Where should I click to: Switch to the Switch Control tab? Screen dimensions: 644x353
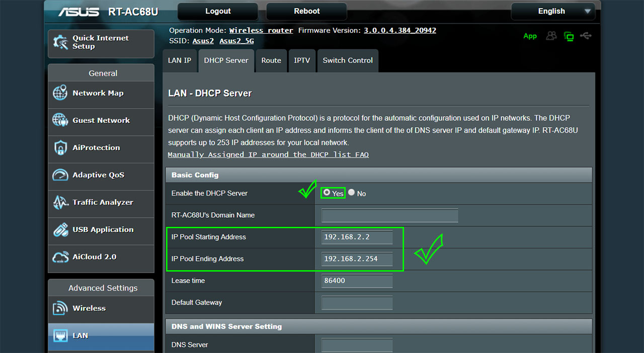click(x=348, y=60)
